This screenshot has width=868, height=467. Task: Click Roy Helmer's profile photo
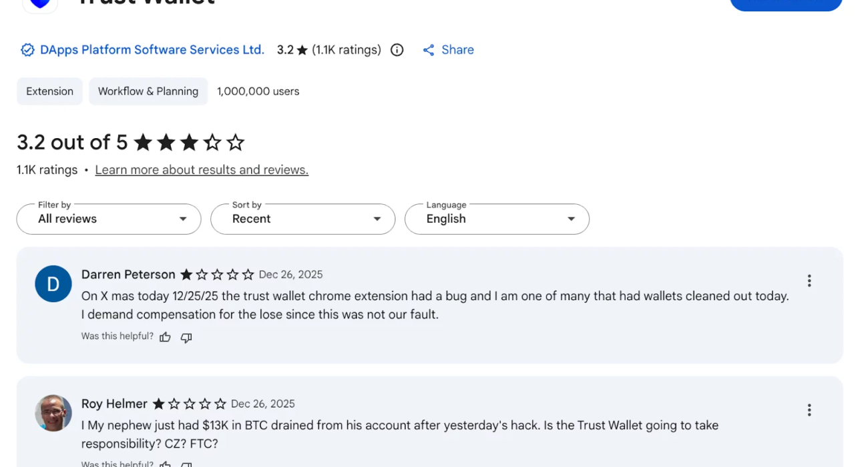(x=53, y=413)
